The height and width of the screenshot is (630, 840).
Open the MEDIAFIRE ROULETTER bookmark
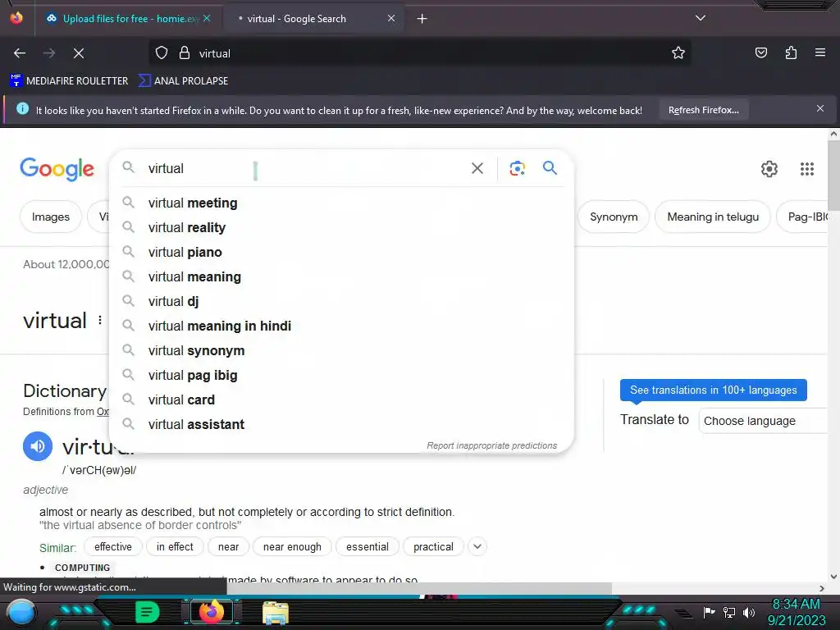point(69,81)
